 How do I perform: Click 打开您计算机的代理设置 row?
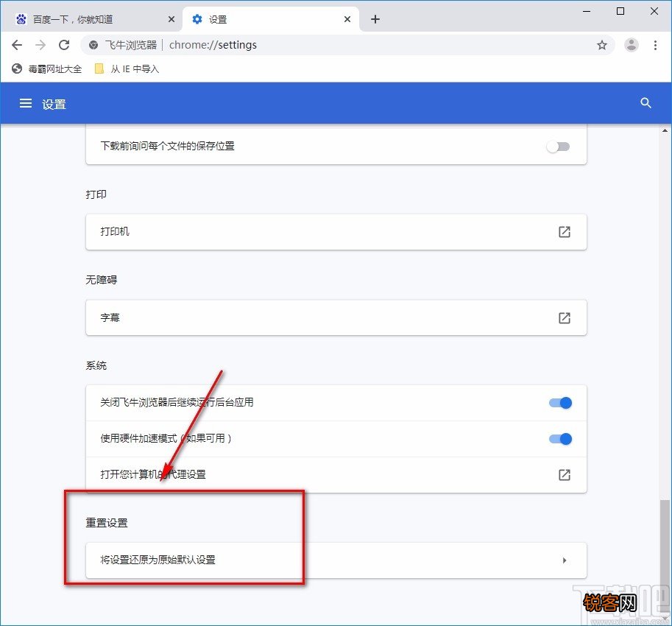click(336, 474)
